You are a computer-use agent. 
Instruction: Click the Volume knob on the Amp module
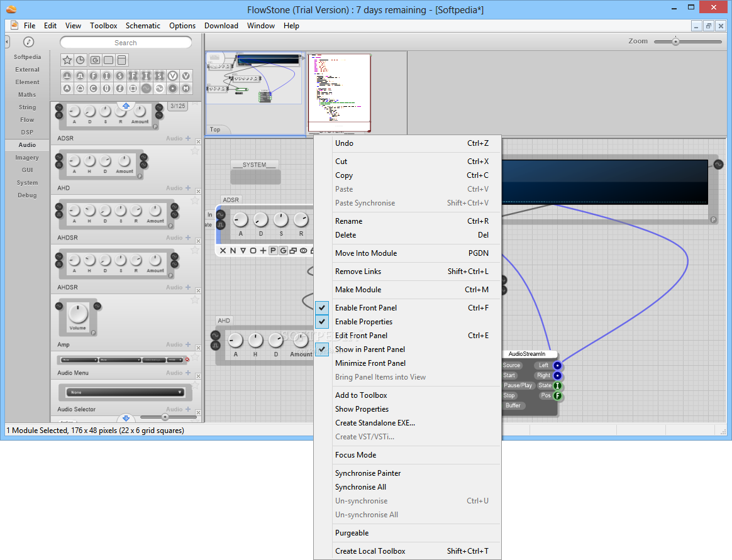pos(78,314)
